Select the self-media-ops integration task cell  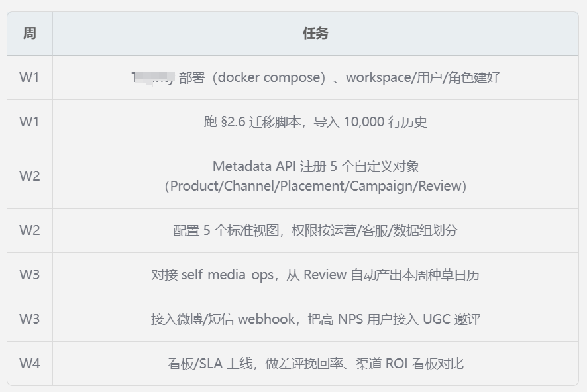click(315, 275)
